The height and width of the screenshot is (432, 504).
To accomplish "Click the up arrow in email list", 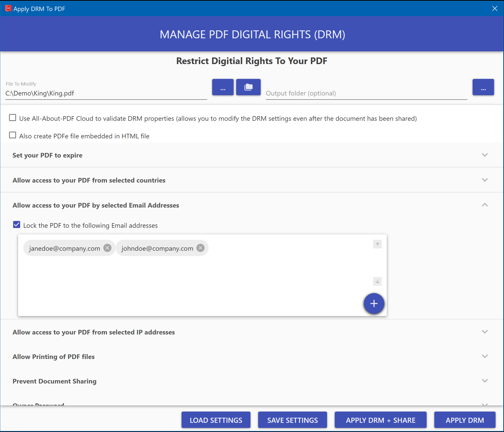I will [377, 244].
